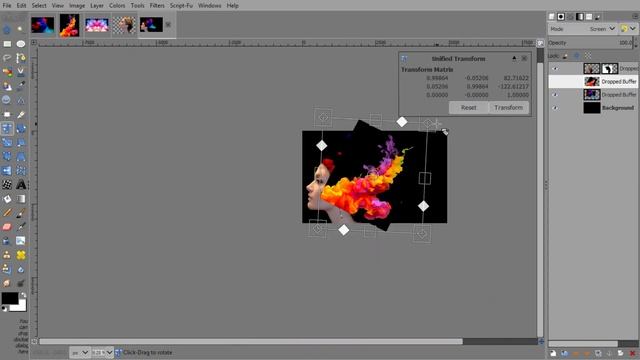Hide the top Dropped layer with mask
The width and height of the screenshot is (640, 360).
click(x=555, y=69)
